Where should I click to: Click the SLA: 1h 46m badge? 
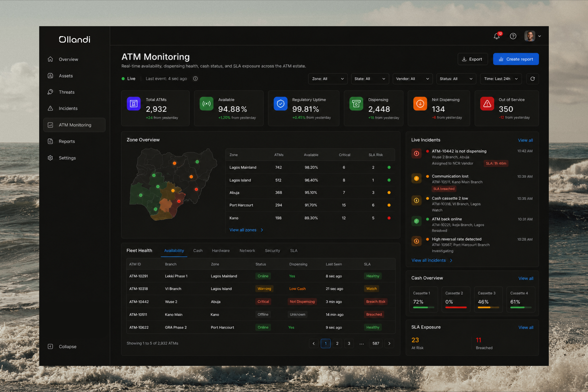pos(496,163)
